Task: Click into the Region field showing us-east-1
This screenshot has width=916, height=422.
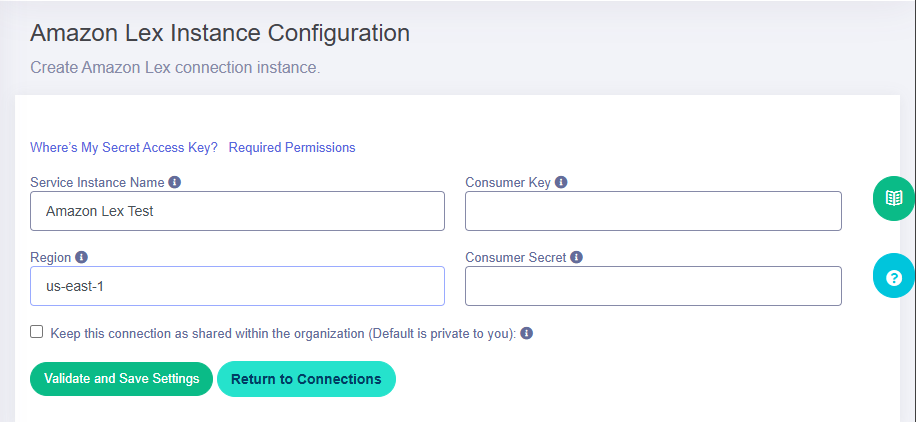Action: click(x=237, y=286)
